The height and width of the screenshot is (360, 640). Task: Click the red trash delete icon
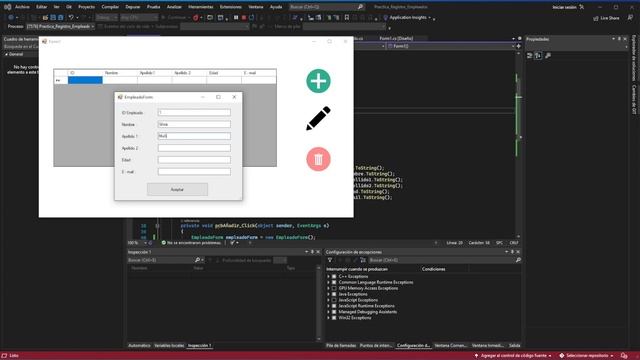click(x=318, y=159)
